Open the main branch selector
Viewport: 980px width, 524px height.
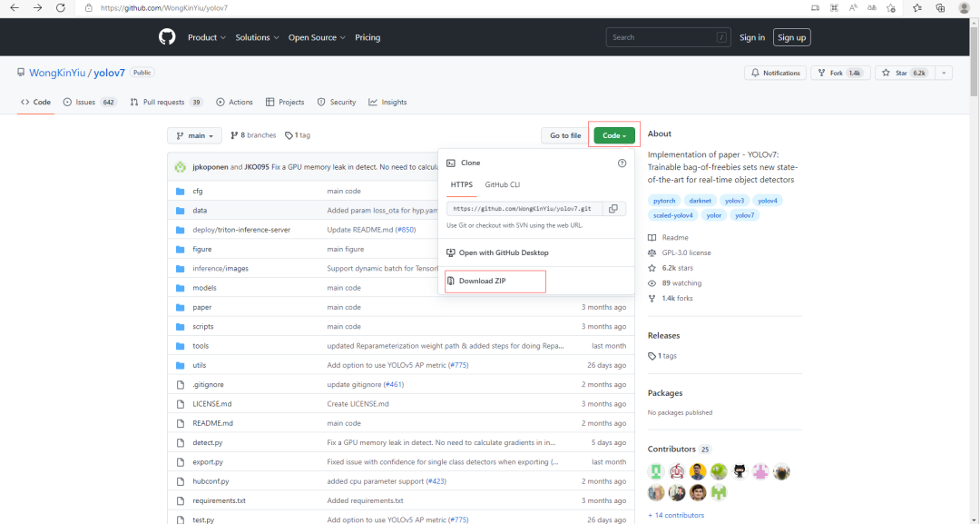[x=195, y=135]
